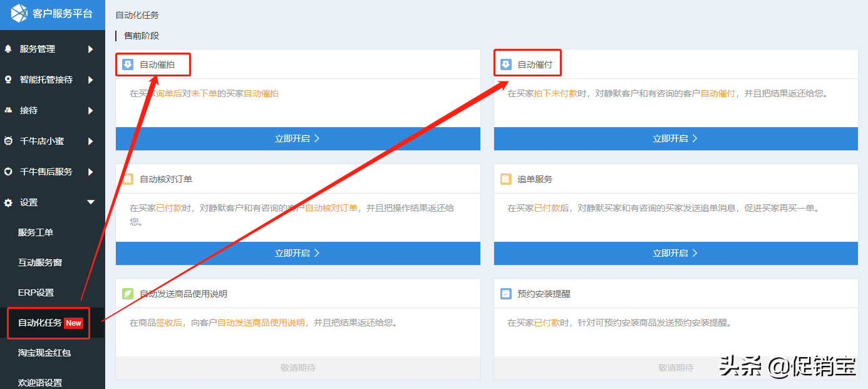This screenshot has width=868, height=389.
Task: Collapse the 设置 section arrow
Action: click(91, 202)
